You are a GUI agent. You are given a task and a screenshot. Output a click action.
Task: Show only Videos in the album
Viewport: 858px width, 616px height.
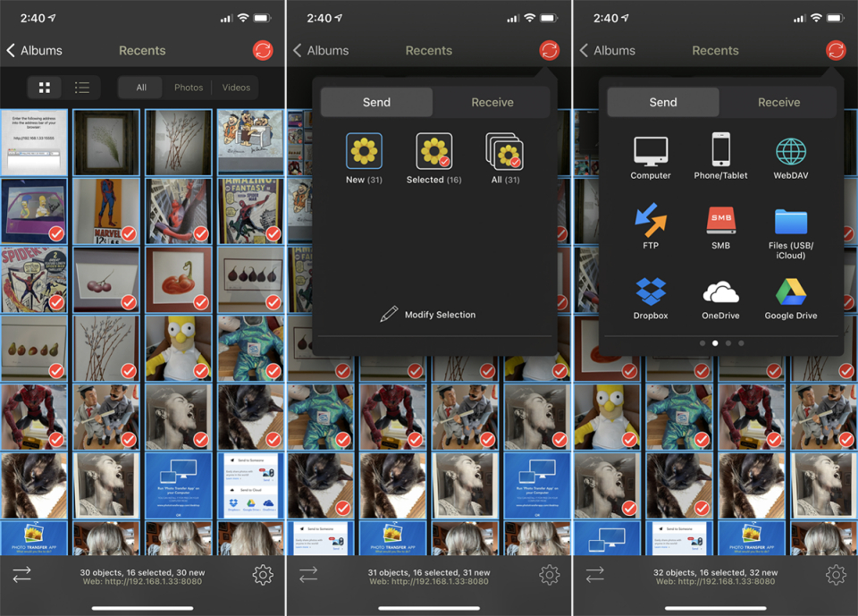236,88
